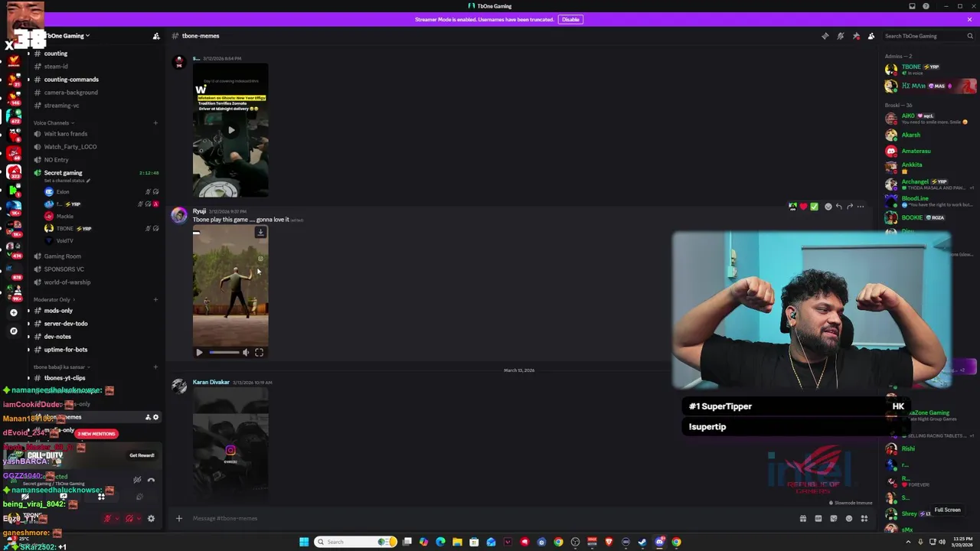Open gift icon in message bar
Viewport: 980px width, 551px height.
(x=803, y=519)
